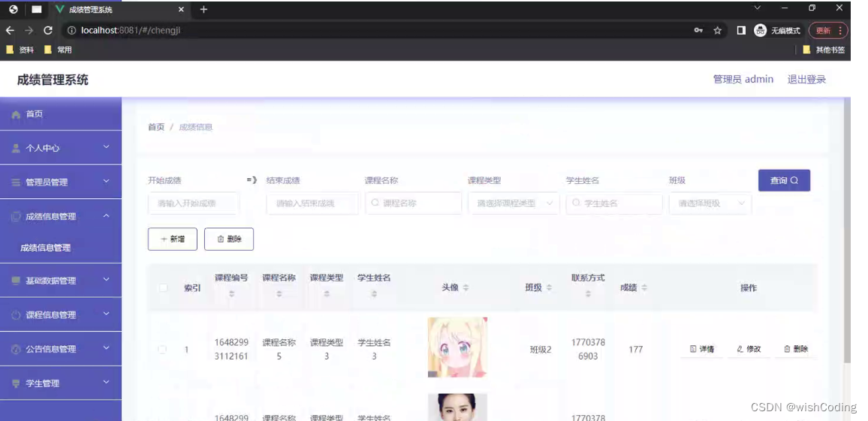Image resolution: width=868 pixels, height=421 pixels.
Task: Click the 删除 button in row 1
Action: tap(796, 349)
